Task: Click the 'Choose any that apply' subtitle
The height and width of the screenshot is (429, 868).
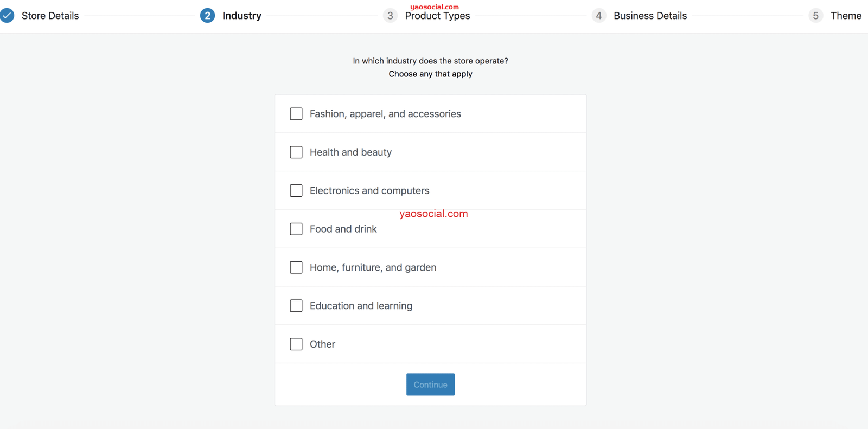Action: (x=430, y=74)
